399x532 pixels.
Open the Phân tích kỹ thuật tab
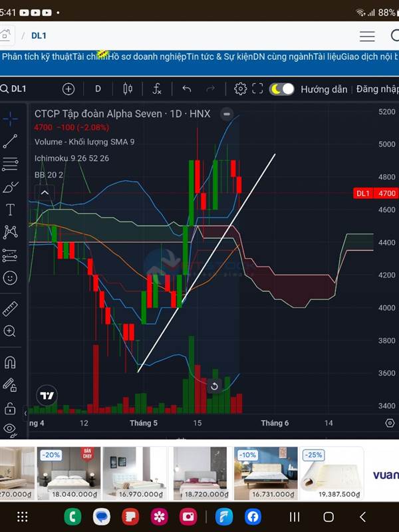pos(37,57)
